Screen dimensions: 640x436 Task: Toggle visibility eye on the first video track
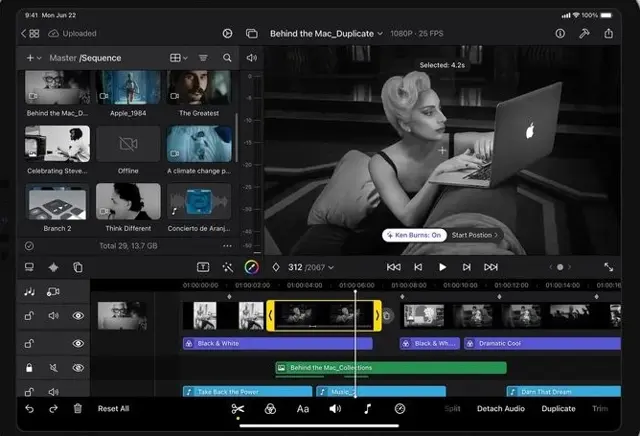tap(78, 316)
